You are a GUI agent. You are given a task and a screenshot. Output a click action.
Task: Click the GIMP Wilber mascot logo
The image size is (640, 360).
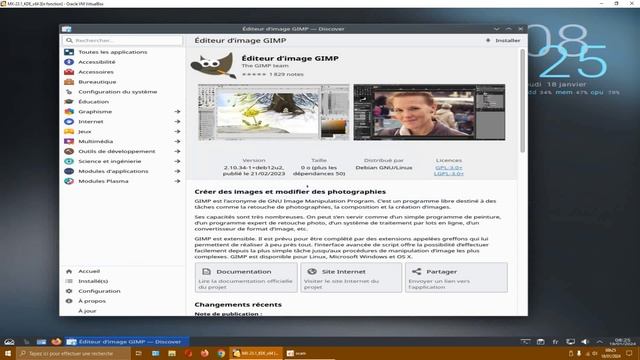(214, 66)
